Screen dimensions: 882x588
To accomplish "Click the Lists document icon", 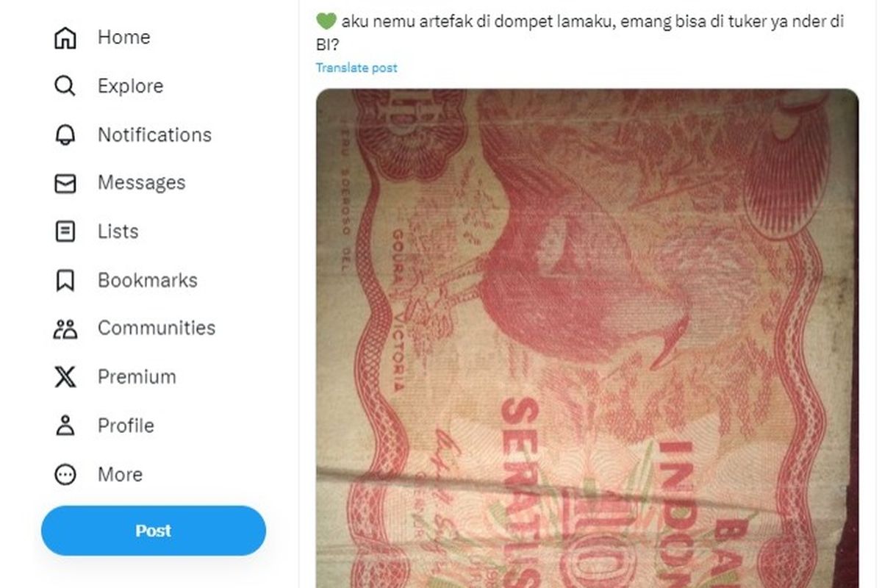I will pos(65,232).
